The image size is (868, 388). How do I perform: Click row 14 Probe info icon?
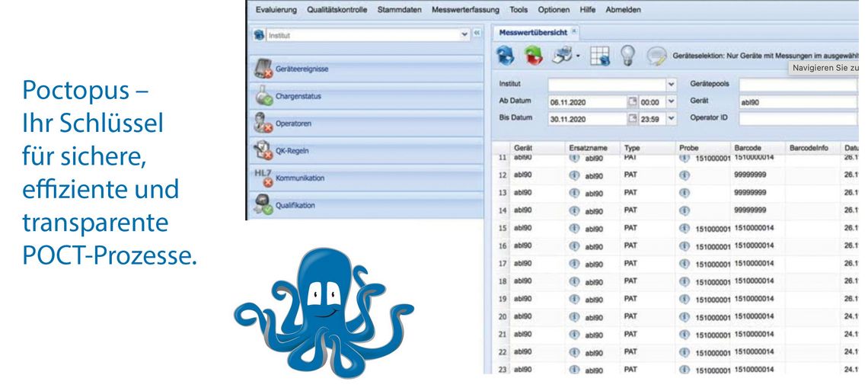tap(685, 210)
